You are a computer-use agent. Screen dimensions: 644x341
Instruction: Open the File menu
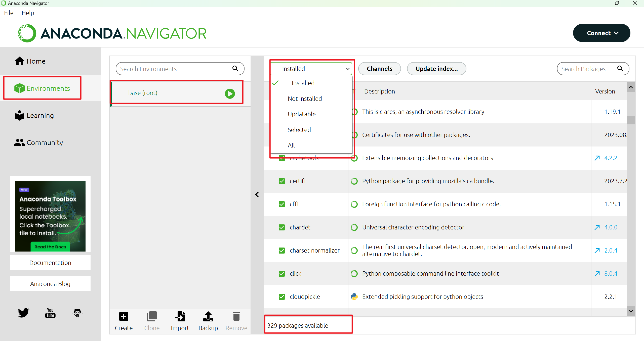click(9, 13)
